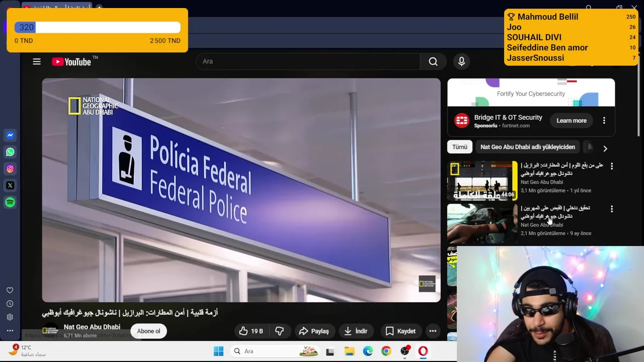Open the Opera sidebar three-dot menu
The height and width of the screenshot is (362, 644).
pos(10,331)
